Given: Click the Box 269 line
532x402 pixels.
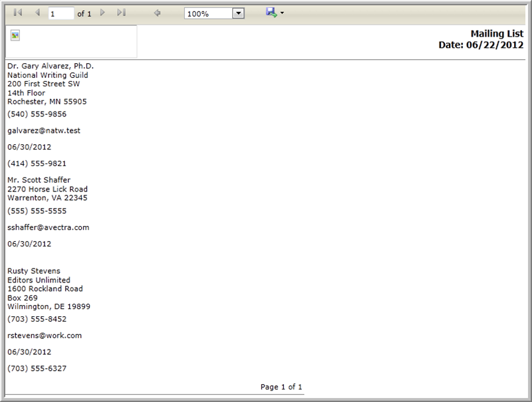Looking at the screenshot, I should 23,298.
